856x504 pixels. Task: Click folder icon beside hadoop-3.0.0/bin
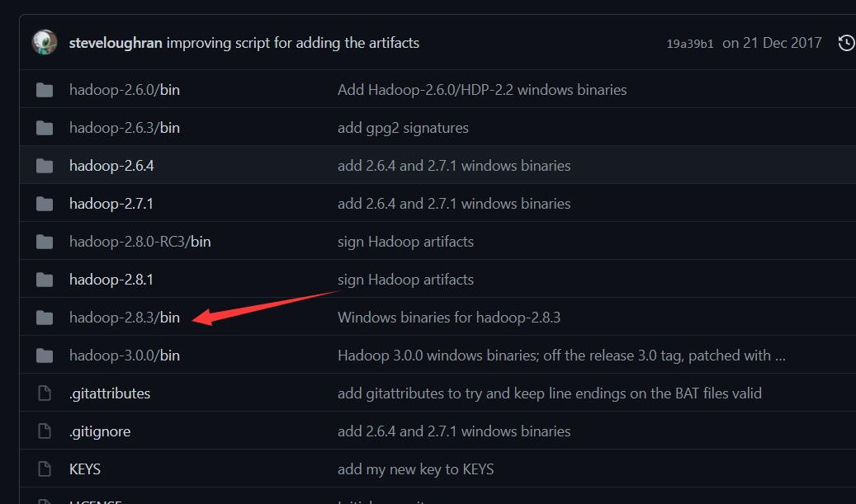pos(45,356)
